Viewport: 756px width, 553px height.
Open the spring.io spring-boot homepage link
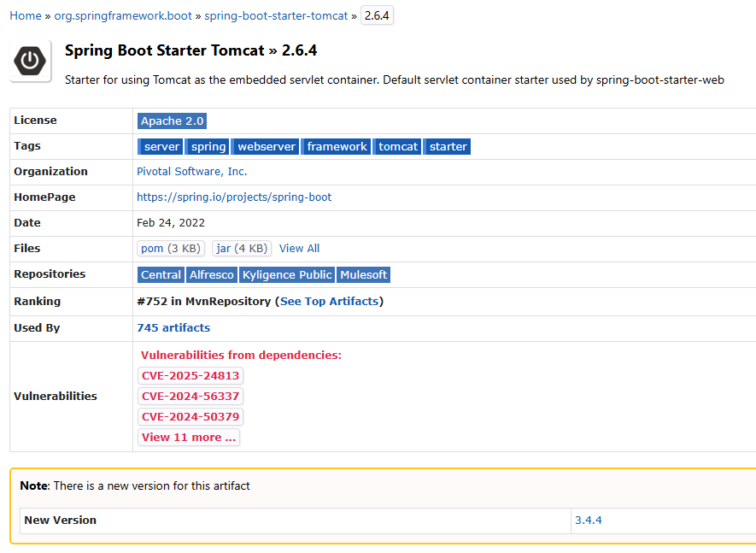[x=234, y=197]
